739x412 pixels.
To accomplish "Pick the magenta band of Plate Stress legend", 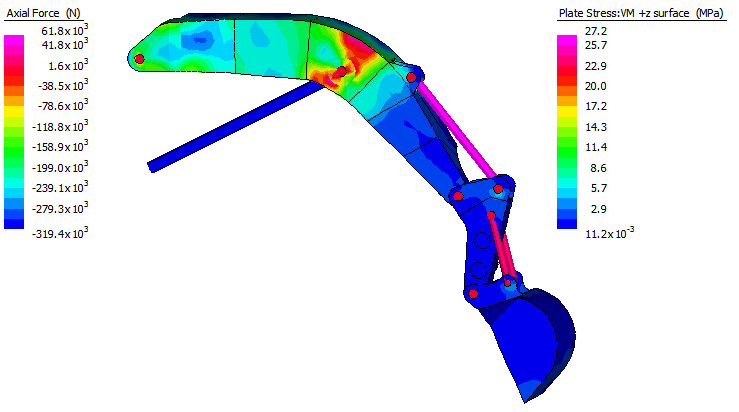I will [x=567, y=40].
